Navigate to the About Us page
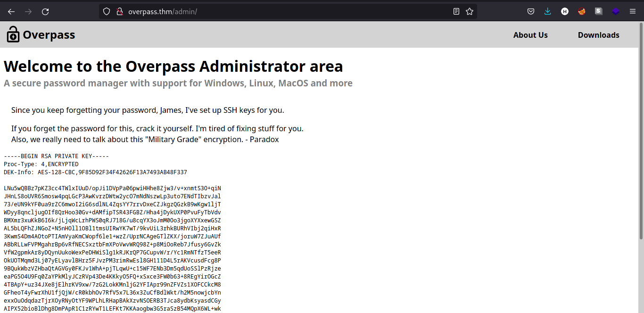This screenshot has width=644, height=313. click(x=530, y=35)
